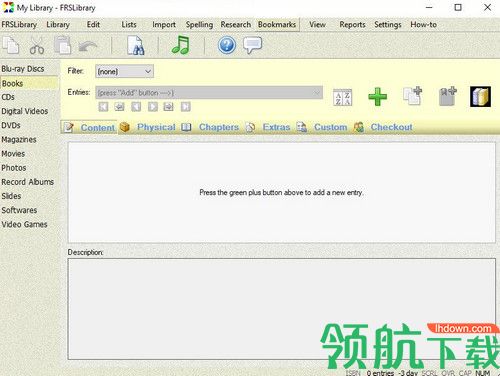Open the Import menu

[164, 25]
